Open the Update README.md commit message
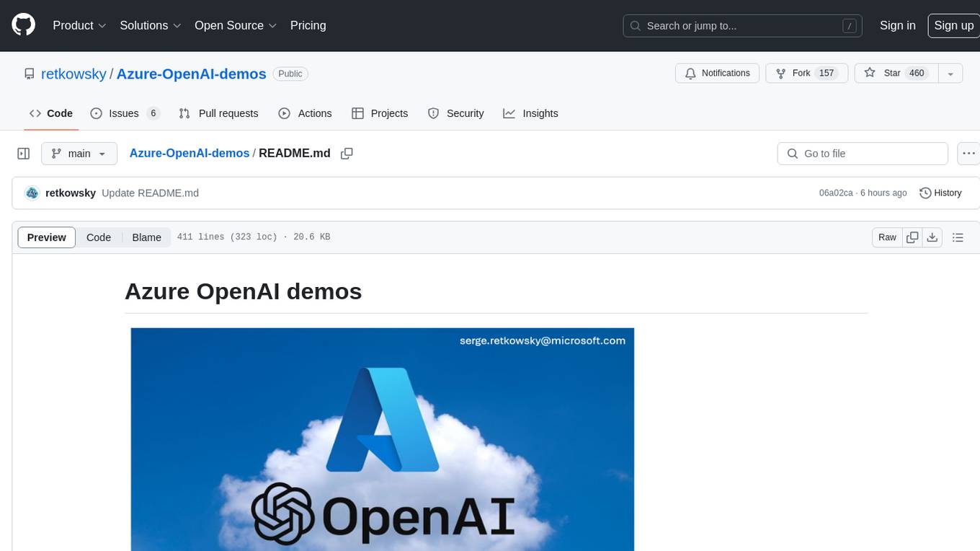 pyautogui.click(x=150, y=193)
